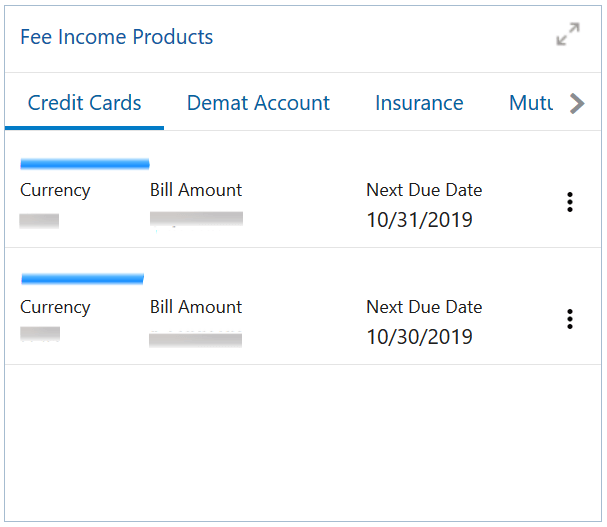Click second card's Next Due Date label
607x527 pixels.
424,307
